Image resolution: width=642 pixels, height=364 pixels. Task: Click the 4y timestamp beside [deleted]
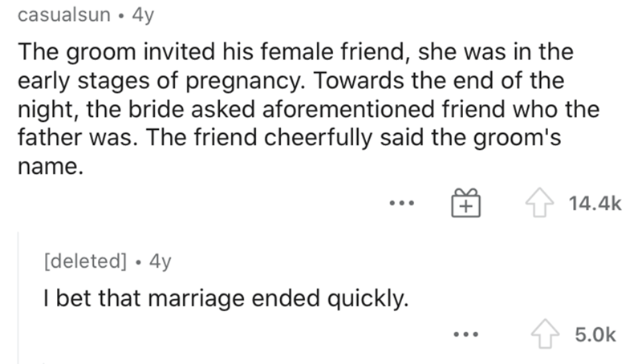pos(160,261)
